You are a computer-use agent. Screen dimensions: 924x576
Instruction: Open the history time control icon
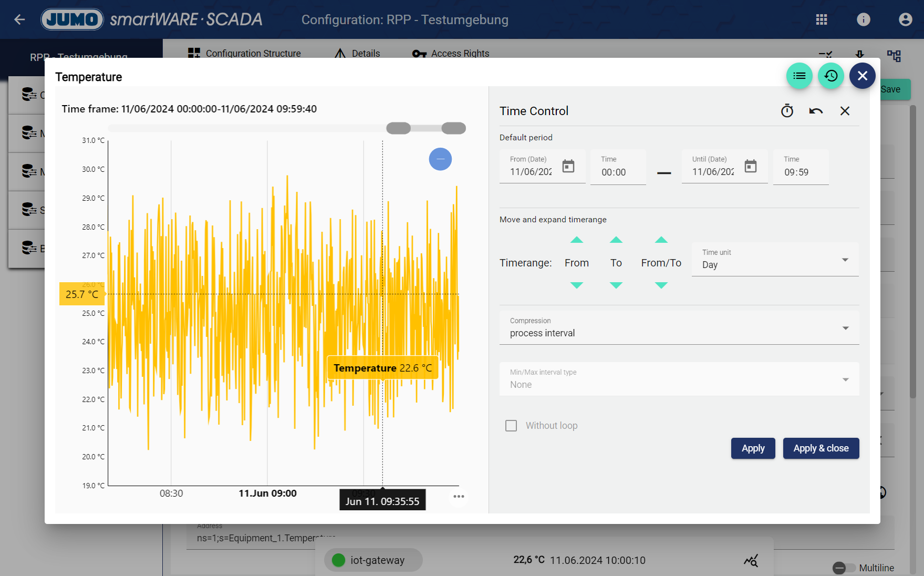830,76
